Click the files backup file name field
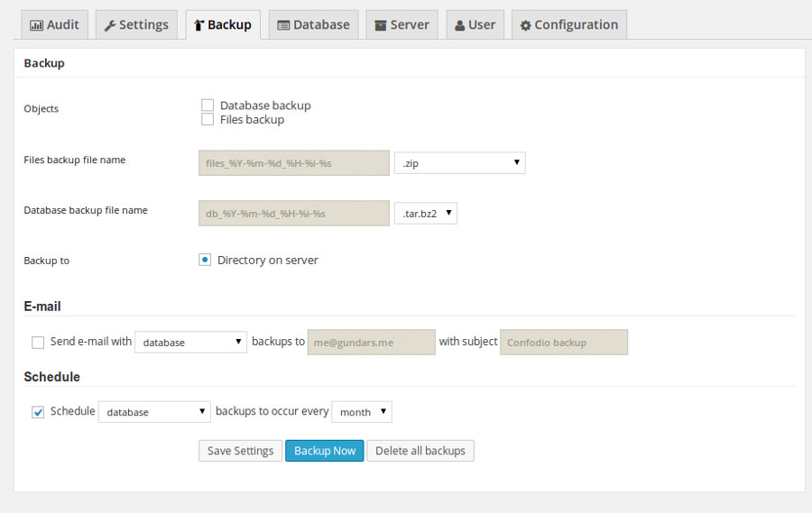Image resolution: width=812 pixels, height=513 pixels. pyautogui.click(x=294, y=163)
